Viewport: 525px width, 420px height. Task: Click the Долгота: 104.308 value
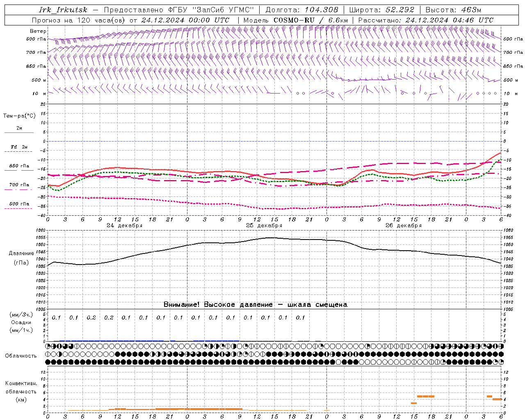click(x=302, y=10)
